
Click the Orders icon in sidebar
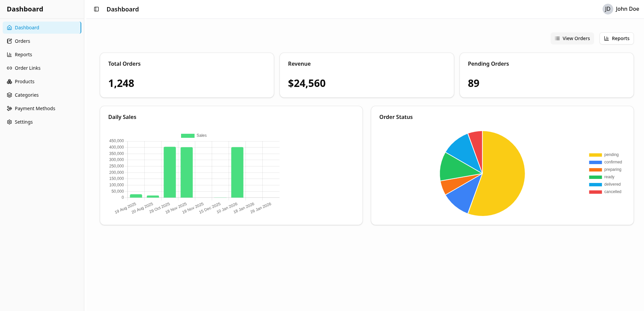pyautogui.click(x=9, y=41)
